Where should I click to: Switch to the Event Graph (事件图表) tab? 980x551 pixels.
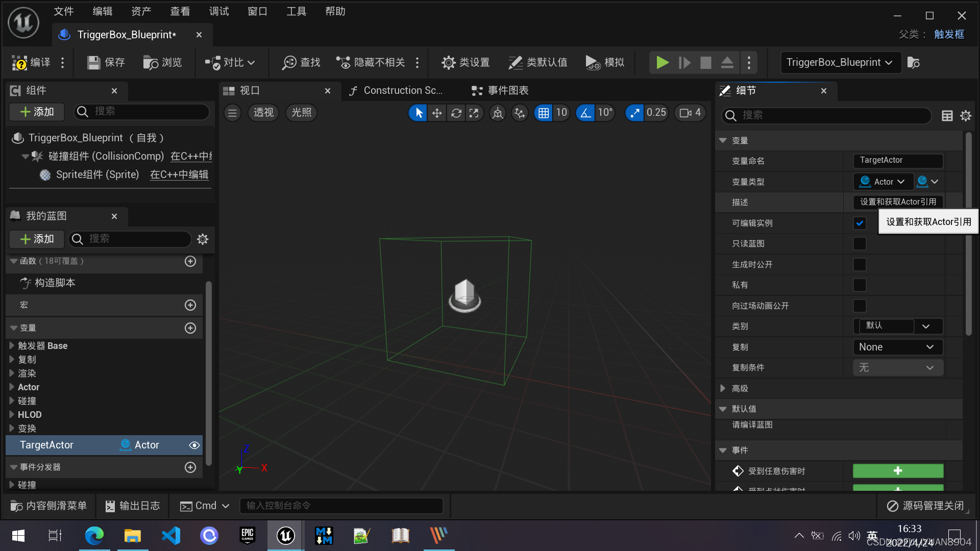coord(500,91)
